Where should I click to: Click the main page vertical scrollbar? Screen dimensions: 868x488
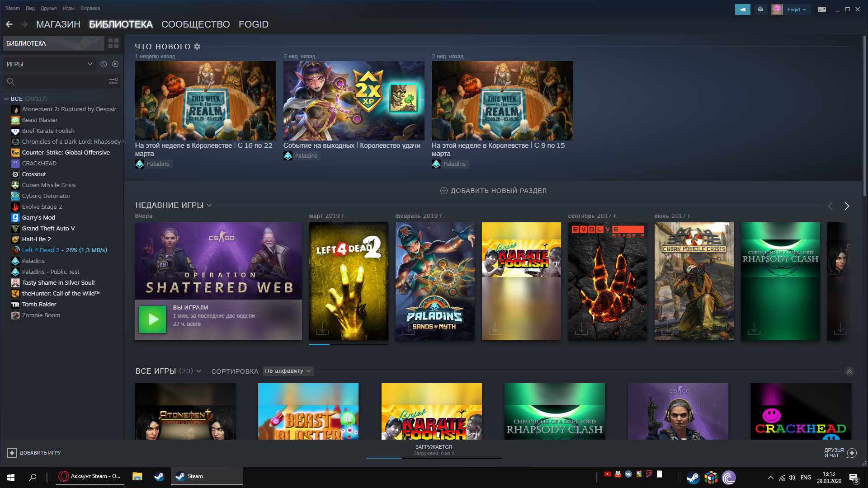point(865,116)
